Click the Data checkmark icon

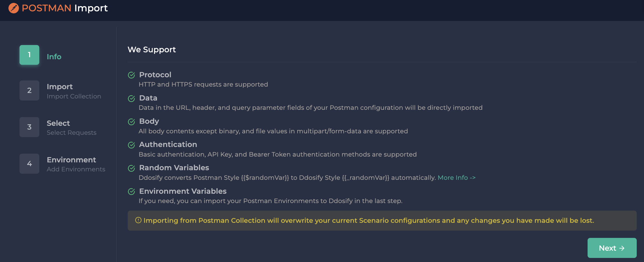pos(131,98)
